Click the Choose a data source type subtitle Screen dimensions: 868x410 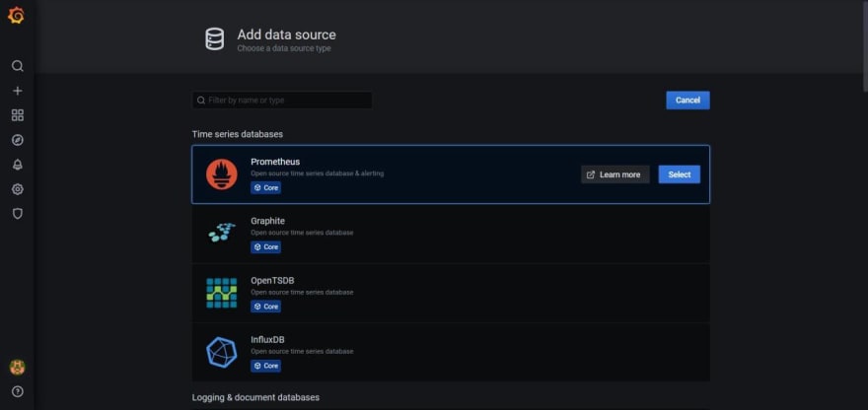284,48
